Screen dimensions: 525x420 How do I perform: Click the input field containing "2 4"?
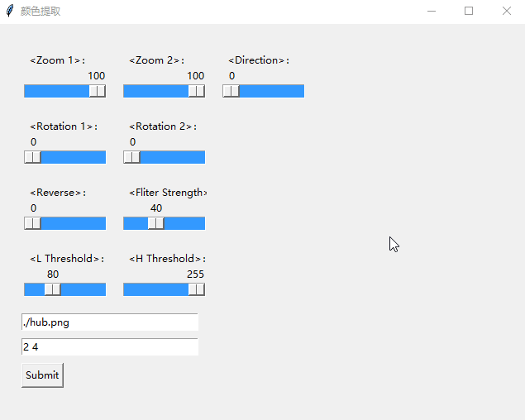click(110, 347)
